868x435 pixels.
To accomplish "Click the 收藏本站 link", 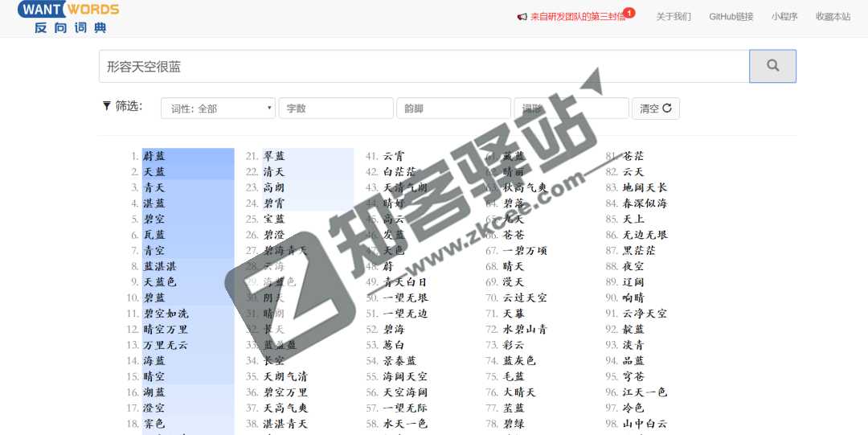I will [833, 17].
